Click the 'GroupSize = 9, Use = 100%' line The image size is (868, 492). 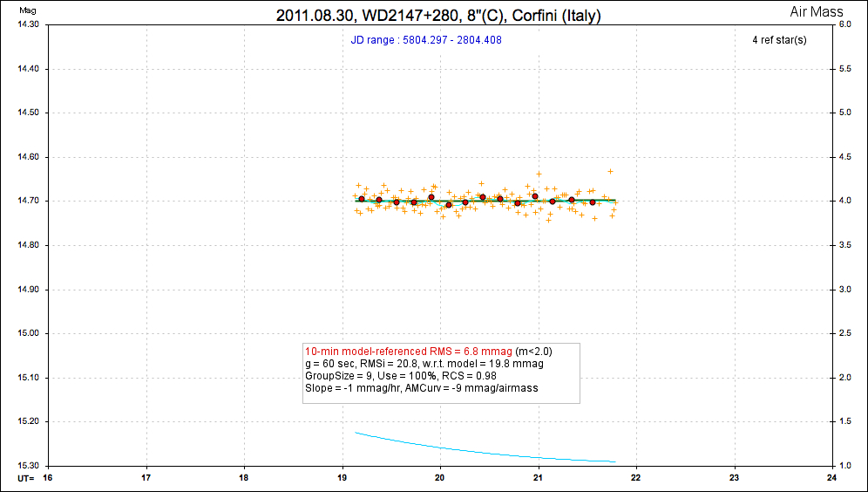click(401, 376)
